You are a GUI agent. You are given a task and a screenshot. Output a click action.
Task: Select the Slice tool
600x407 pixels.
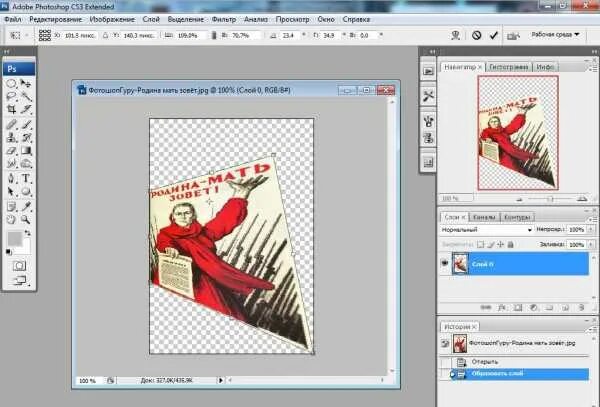pos(26,109)
